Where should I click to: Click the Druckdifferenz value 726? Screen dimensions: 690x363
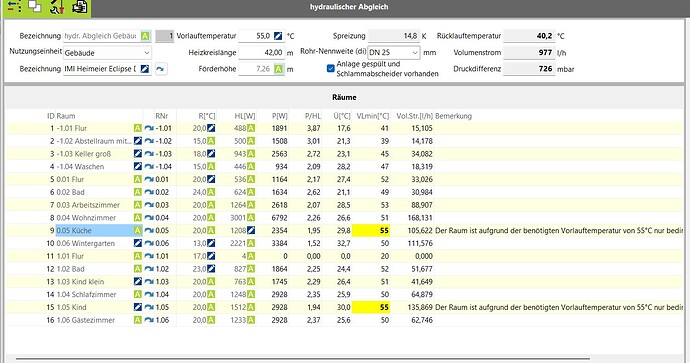coord(529,69)
